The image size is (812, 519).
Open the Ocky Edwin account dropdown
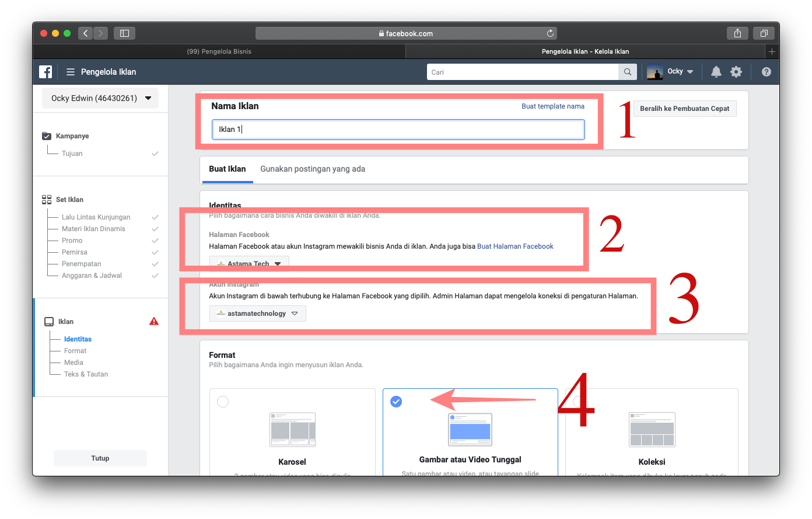[x=100, y=98]
